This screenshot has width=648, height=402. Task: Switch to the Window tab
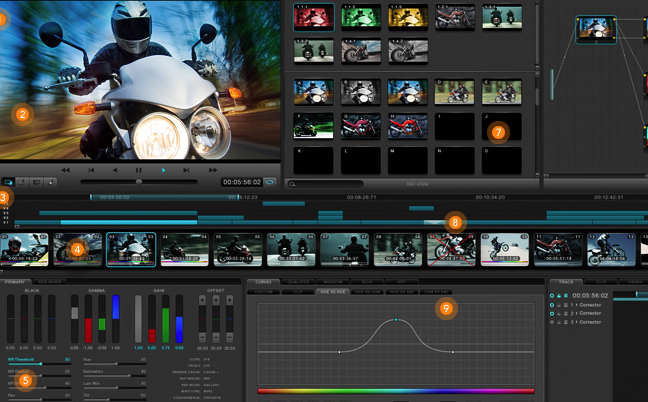point(333,282)
